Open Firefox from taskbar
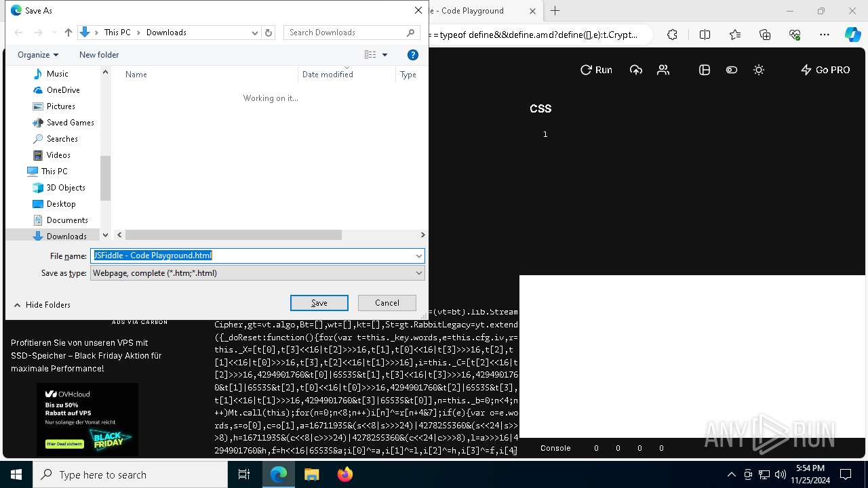This screenshot has height=488, width=868. [x=345, y=474]
